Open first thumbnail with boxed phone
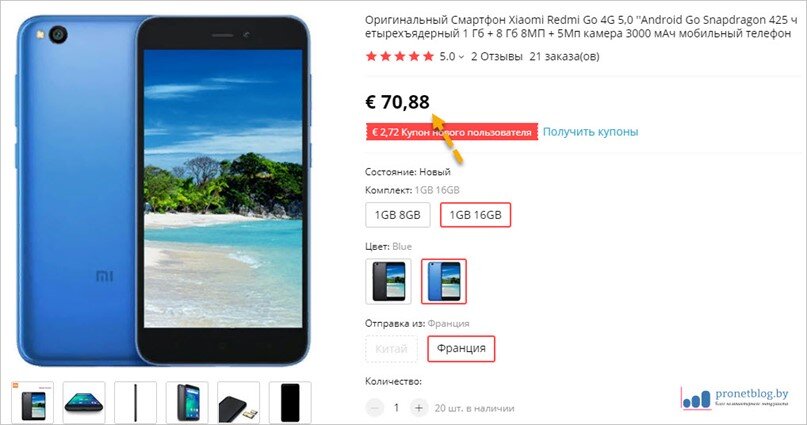The image size is (807, 425). pos(32,402)
